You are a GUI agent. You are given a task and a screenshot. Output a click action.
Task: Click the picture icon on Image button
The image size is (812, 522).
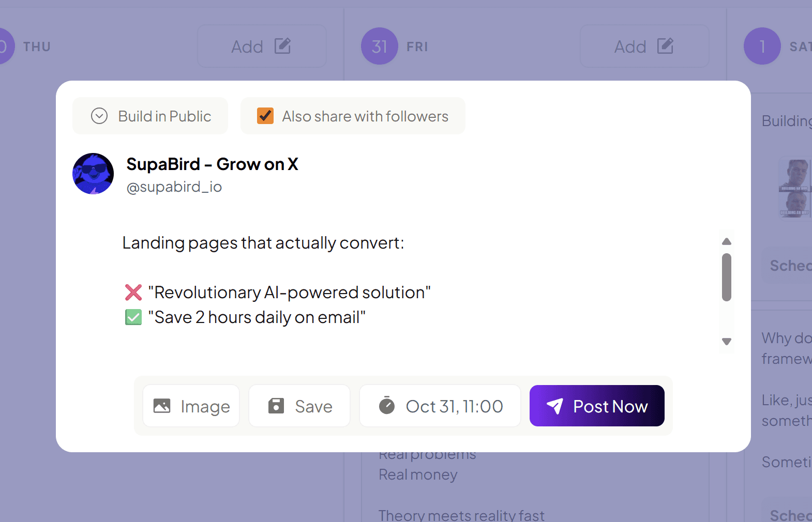point(162,406)
